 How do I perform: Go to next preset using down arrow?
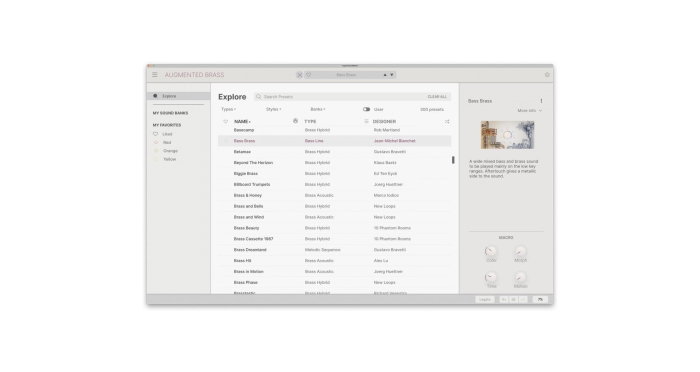coord(392,75)
